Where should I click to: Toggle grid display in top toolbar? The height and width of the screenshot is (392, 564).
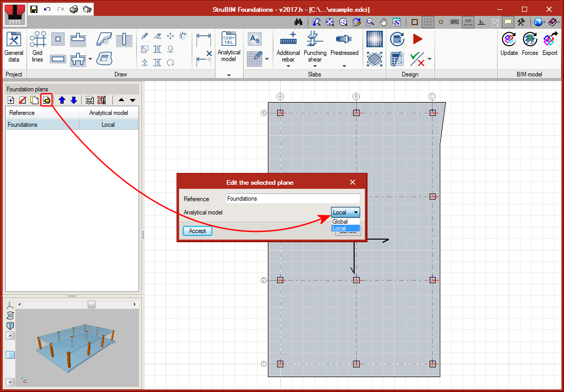(x=427, y=22)
